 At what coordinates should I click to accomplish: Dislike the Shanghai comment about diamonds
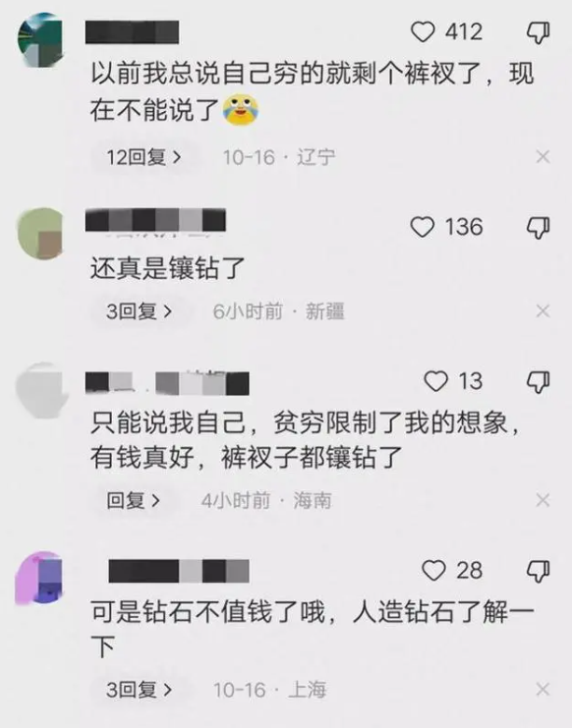(x=538, y=571)
